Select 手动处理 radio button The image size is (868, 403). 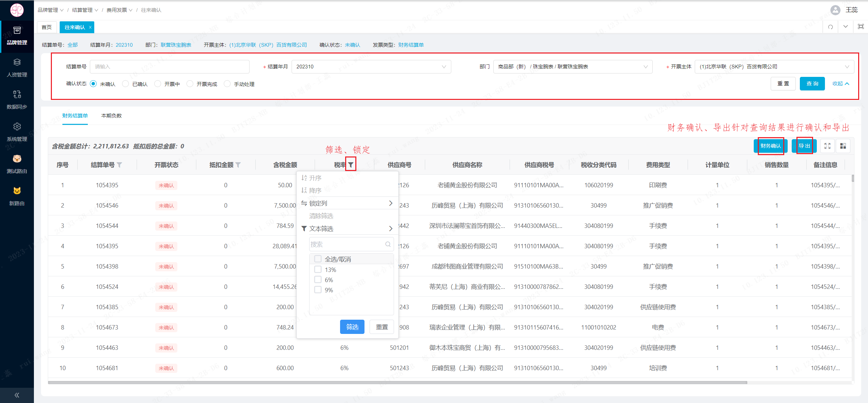227,84
